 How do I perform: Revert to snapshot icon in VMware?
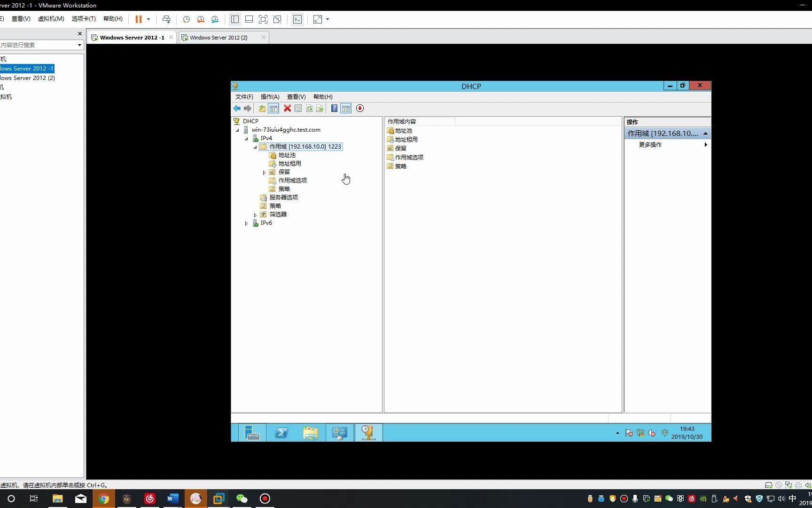pyautogui.click(x=201, y=19)
